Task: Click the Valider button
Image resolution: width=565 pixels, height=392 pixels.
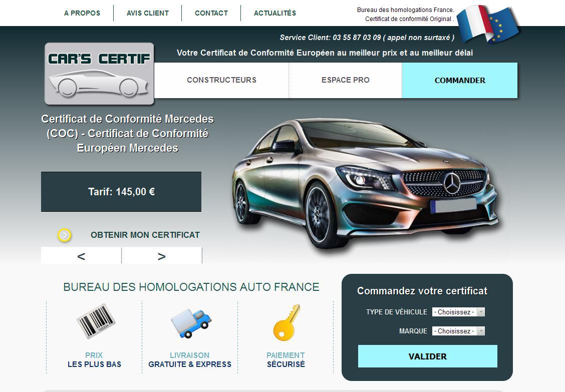Action: coord(428,356)
